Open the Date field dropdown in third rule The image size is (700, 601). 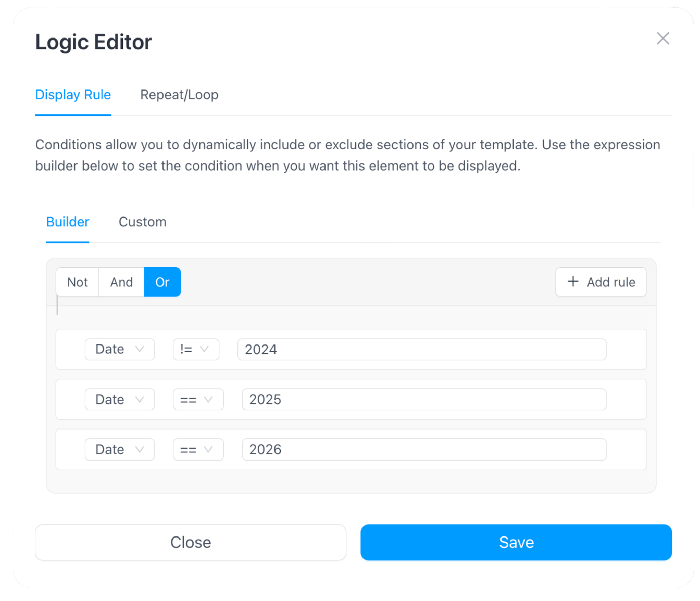pos(120,449)
